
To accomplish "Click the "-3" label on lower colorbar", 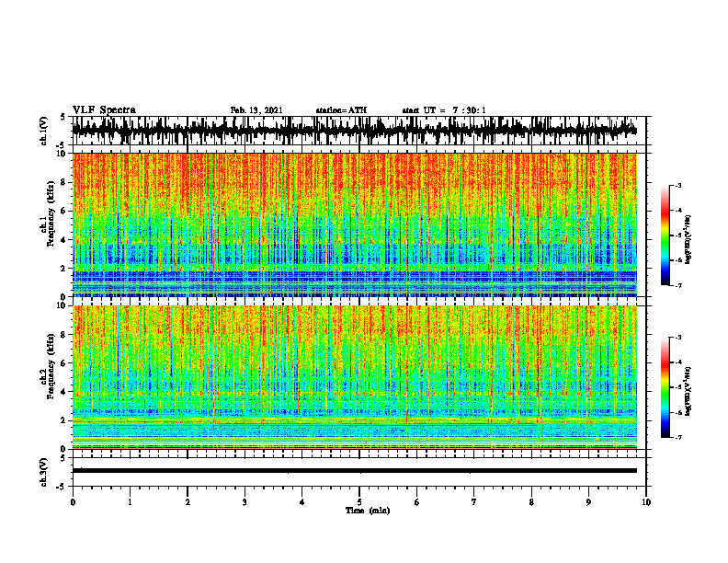I will 677,338.
